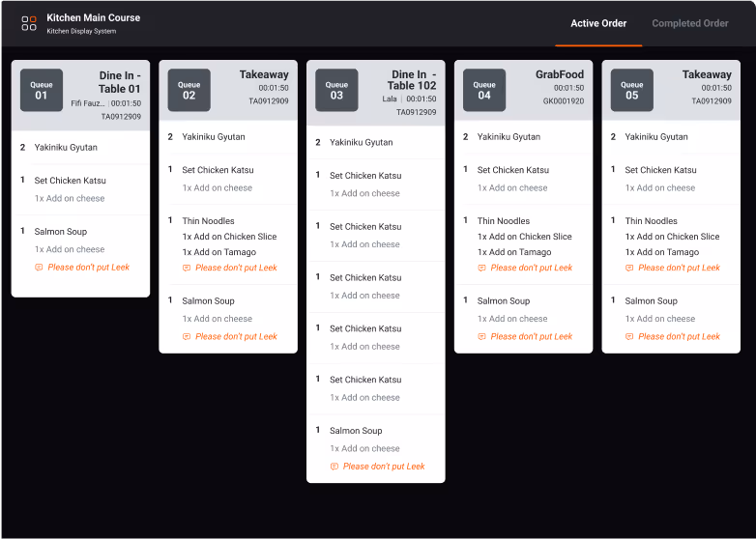Screen dimensions: 756x539
Task: Click customer name Fifi Fauz.. in Queue 01
Action: [x=87, y=103]
